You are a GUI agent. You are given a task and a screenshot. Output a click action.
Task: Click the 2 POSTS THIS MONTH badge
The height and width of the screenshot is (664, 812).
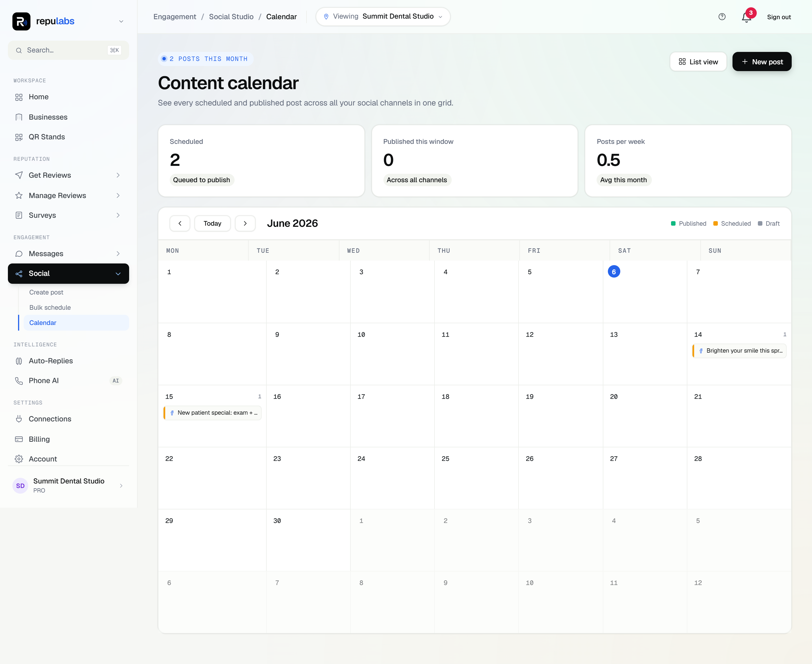(205, 59)
